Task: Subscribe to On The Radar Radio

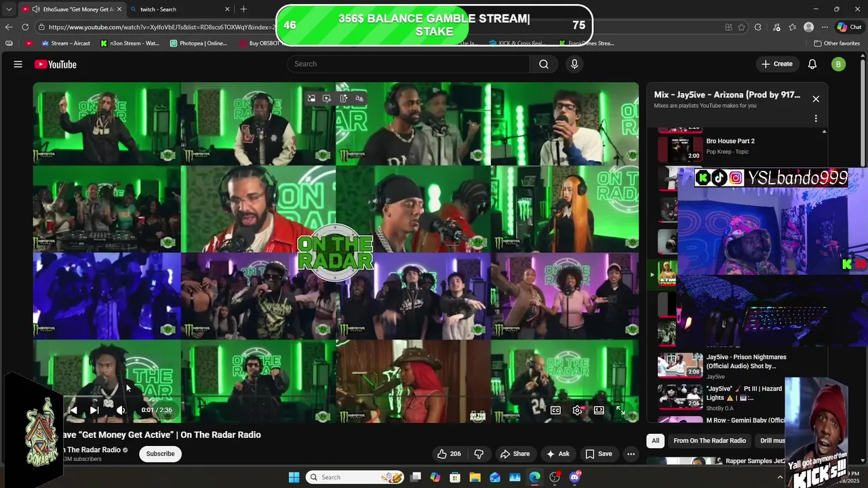Action: [161, 454]
